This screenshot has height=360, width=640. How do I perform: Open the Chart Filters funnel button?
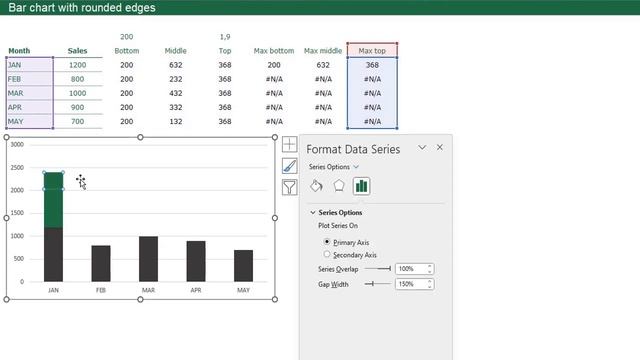point(289,187)
